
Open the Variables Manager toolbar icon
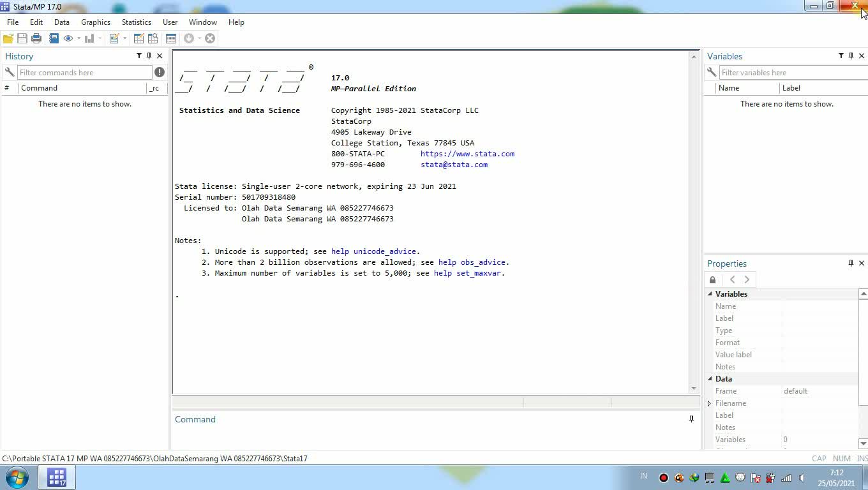[x=171, y=38]
